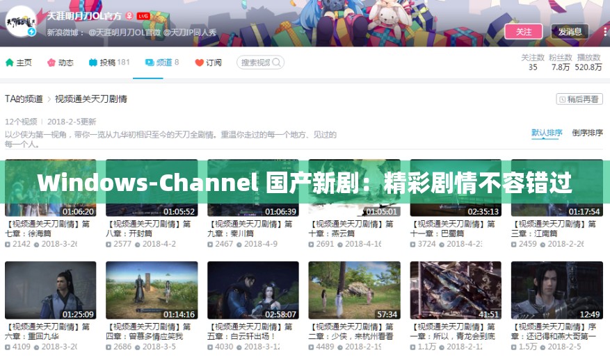This screenshot has height=364, width=610.
Task: Click the 2018-2-5更新 update date text
Action: (x=72, y=122)
